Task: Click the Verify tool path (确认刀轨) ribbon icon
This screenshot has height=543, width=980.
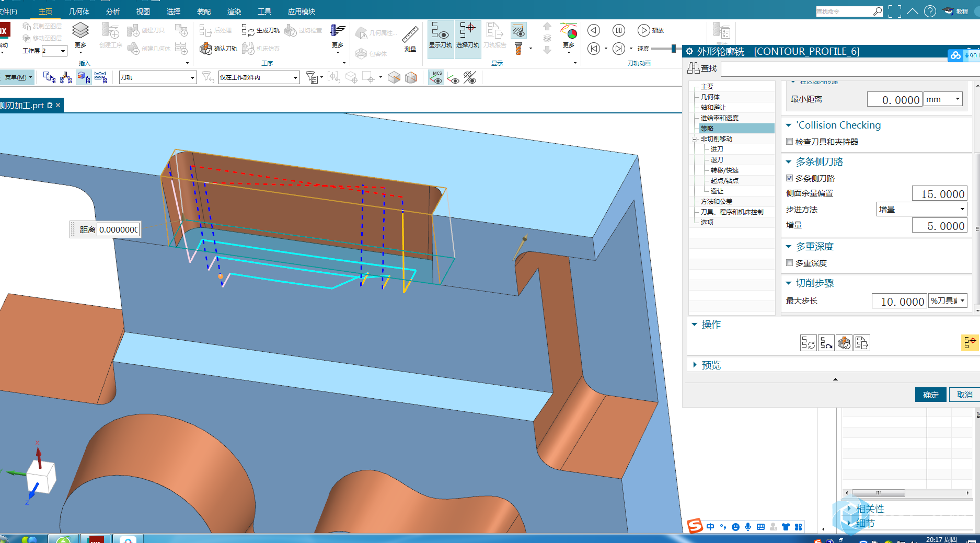Action: point(205,49)
